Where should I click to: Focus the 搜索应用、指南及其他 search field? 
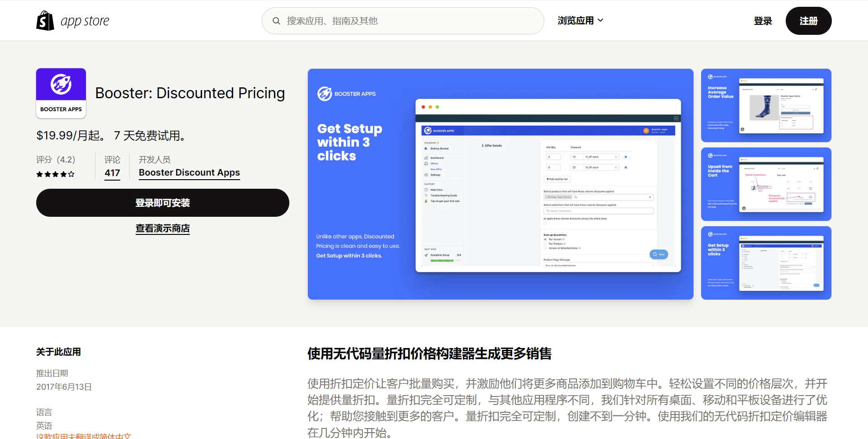[x=403, y=21]
